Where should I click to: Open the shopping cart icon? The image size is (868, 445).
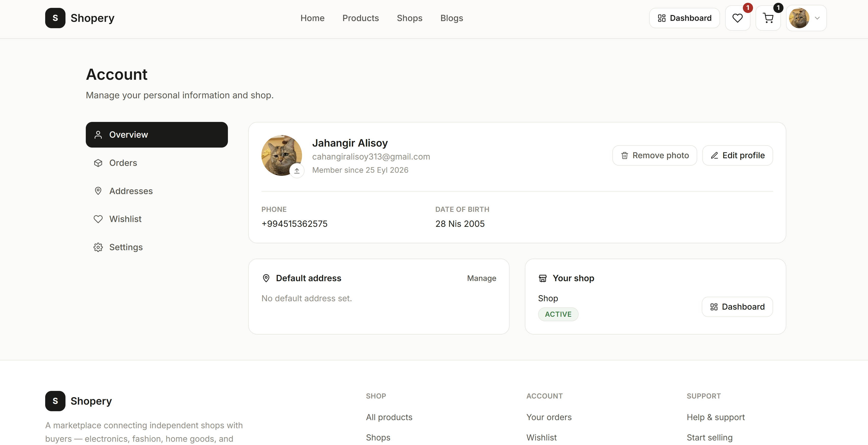tap(768, 18)
